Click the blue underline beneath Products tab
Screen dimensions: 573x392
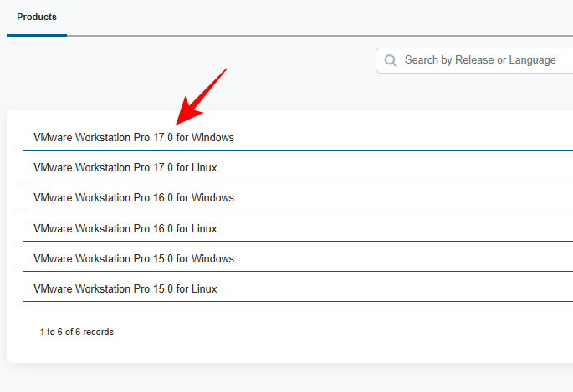pyautogui.click(x=37, y=35)
